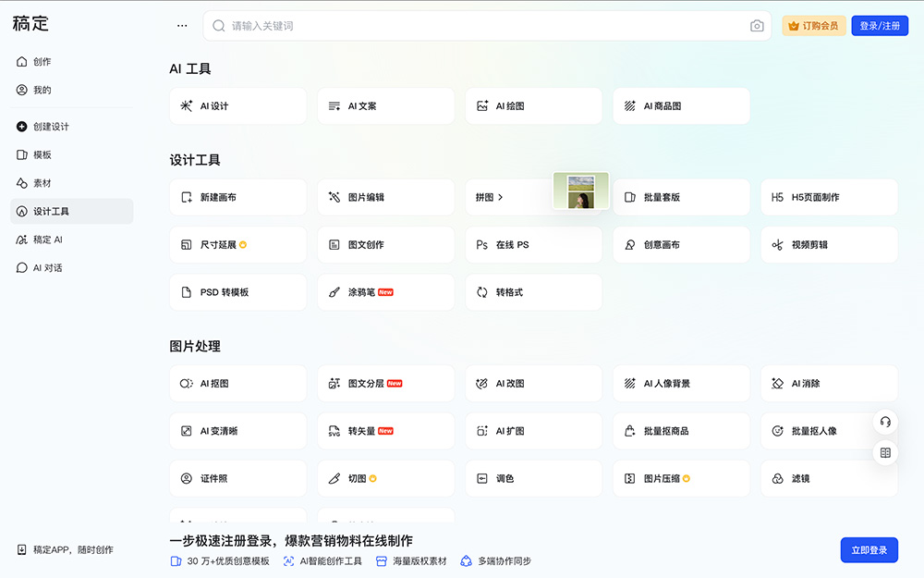Open the customer service headset icon
This screenshot has width=924, height=578.
point(885,422)
